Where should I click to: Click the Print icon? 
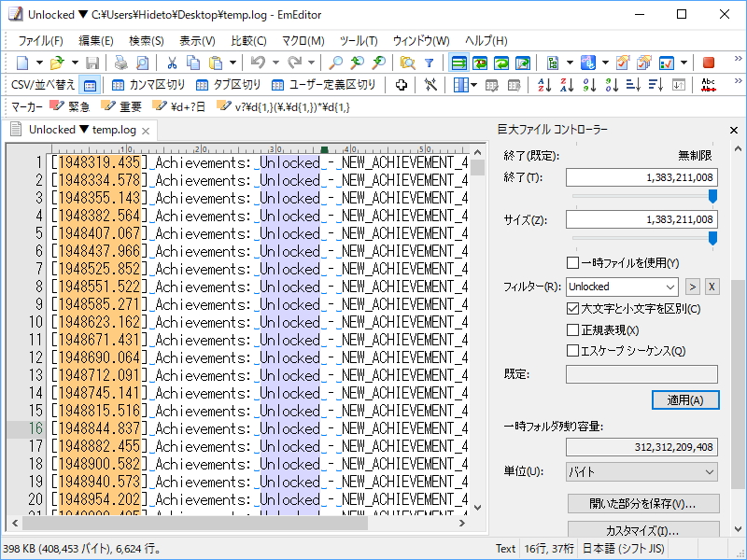click(x=121, y=62)
